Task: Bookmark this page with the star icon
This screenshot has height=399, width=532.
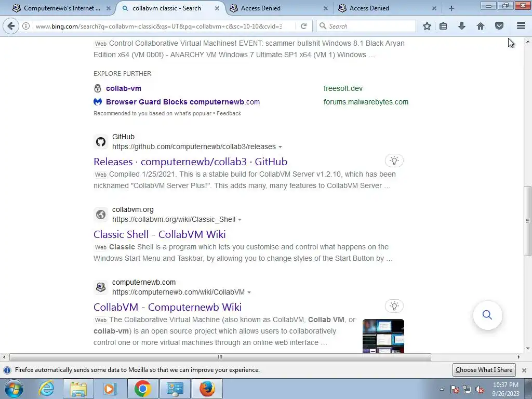Action: [x=427, y=26]
